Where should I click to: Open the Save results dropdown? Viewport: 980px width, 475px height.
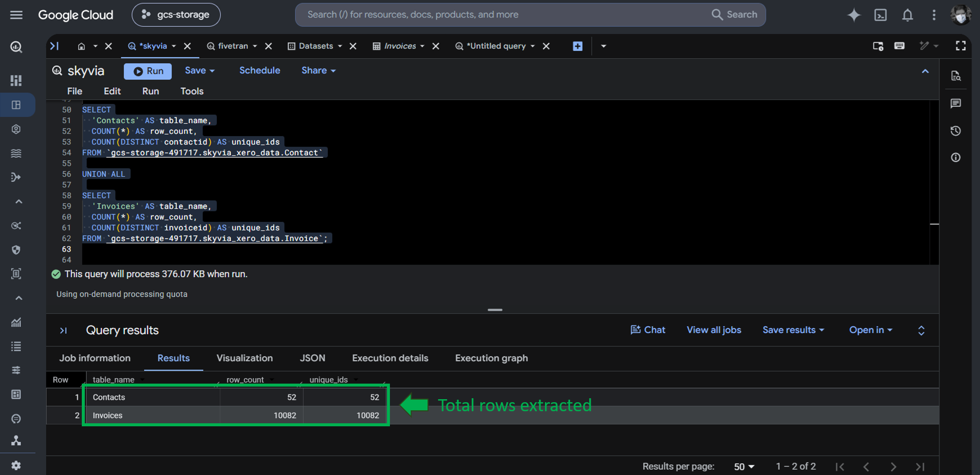click(793, 330)
